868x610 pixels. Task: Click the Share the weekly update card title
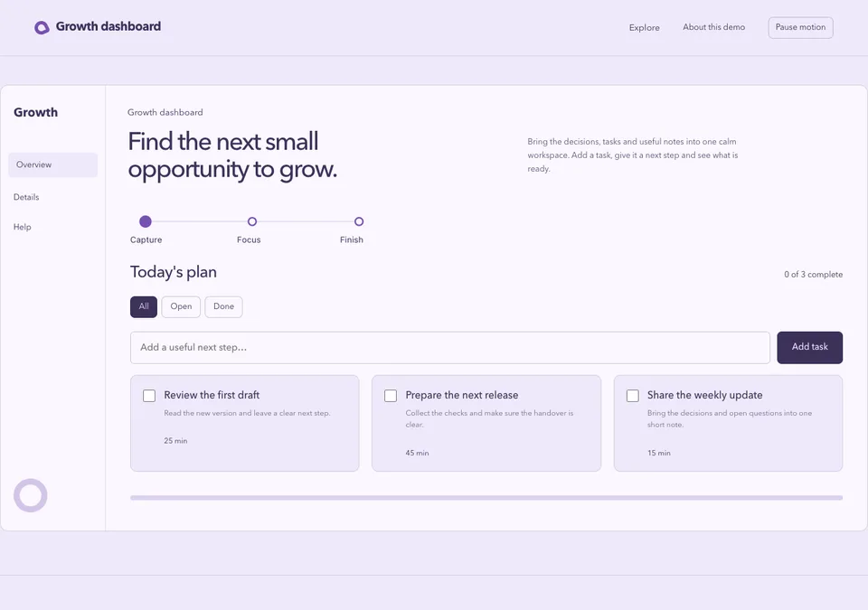tap(704, 395)
